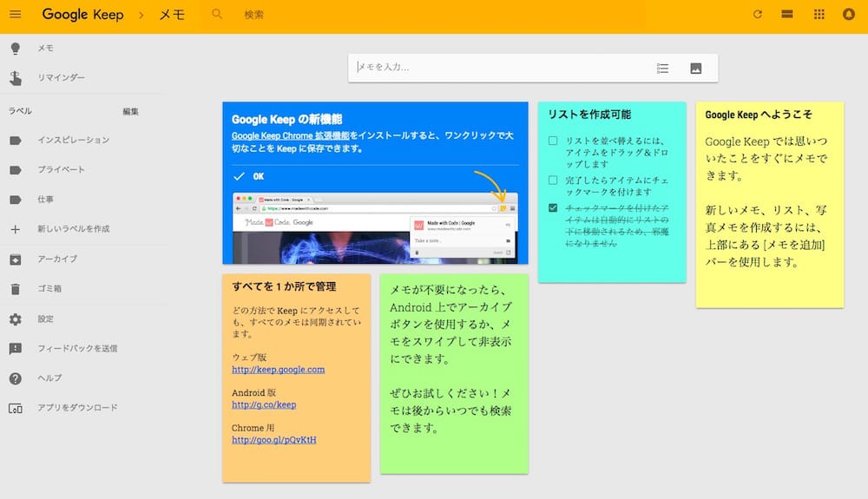Viewport: 868px width, 499px height.
Task: Click the help question mark icon
Action: [x=16, y=378]
